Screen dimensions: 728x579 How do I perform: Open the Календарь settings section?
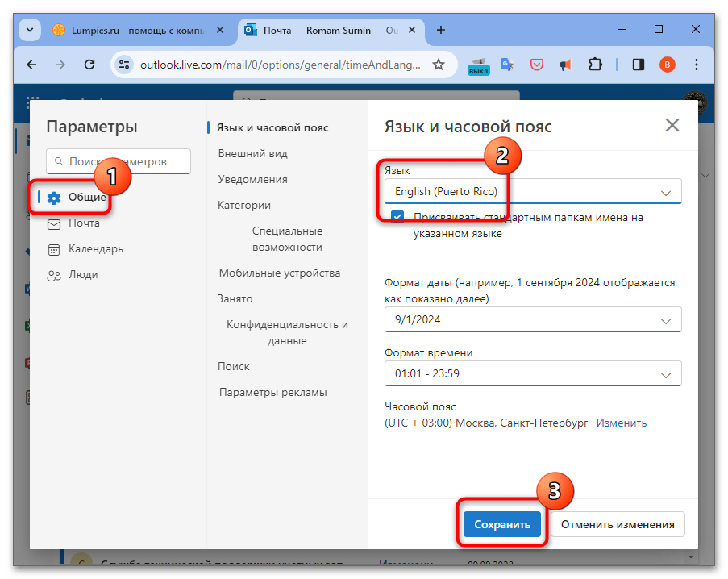pos(95,249)
